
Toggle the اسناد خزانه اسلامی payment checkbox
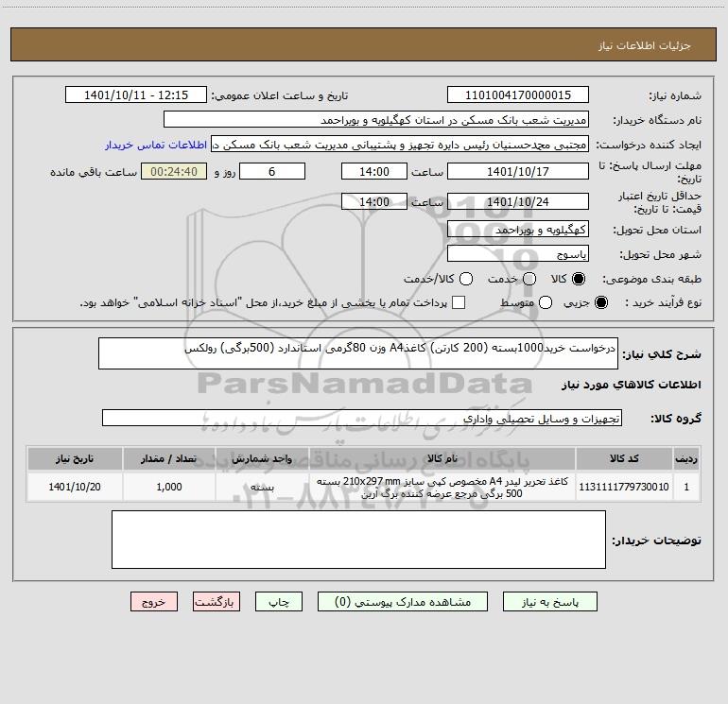click(459, 302)
